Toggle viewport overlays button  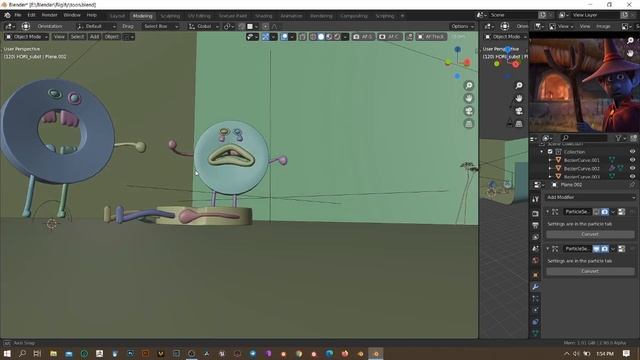pos(284,37)
